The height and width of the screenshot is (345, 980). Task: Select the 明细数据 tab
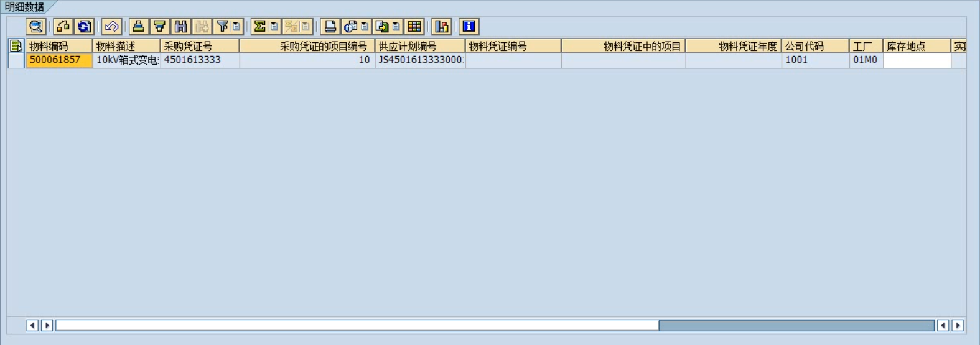(25, 7)
